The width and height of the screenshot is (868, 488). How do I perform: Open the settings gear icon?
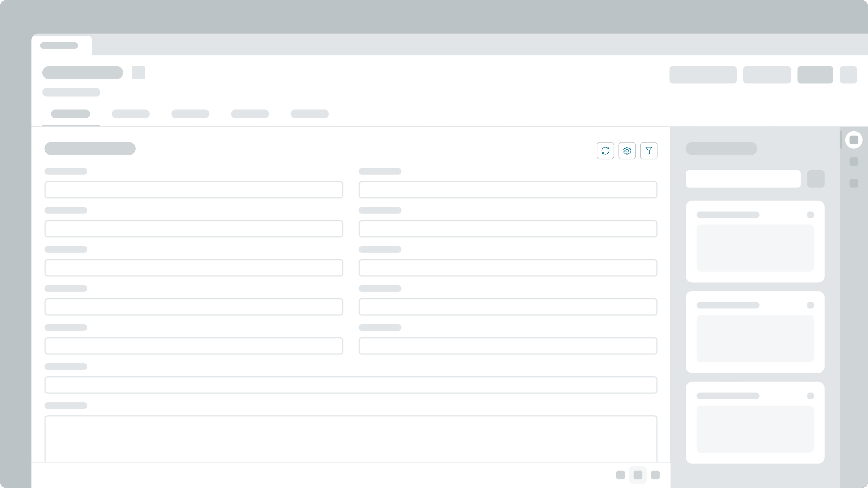pyautogui.click(x=627, y=150)
